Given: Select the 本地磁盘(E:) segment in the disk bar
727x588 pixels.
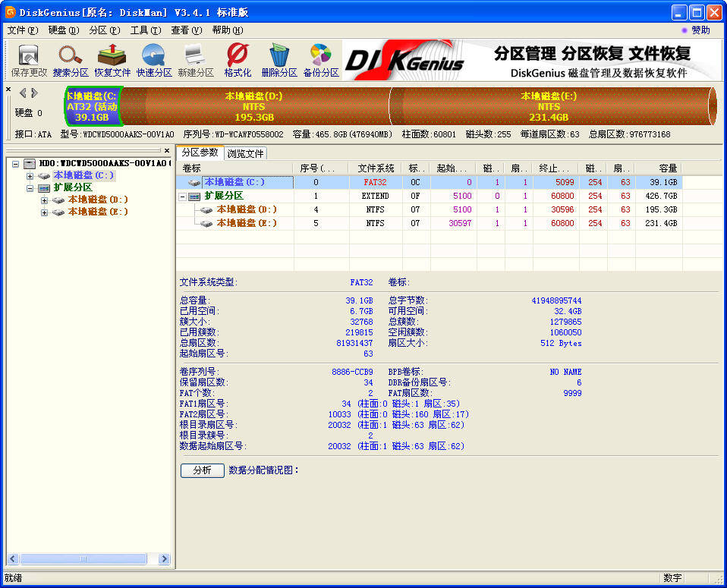Looking at the screenshot, I should [x=549, y=107].
